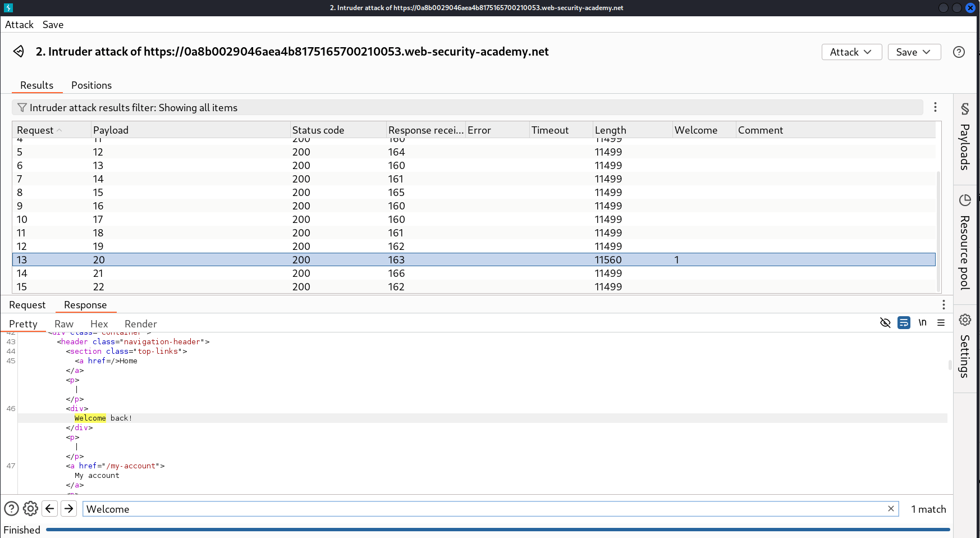The image size is (980, 538).
Task: Open the results filter three-dot menu
Action: coord(935,107)
